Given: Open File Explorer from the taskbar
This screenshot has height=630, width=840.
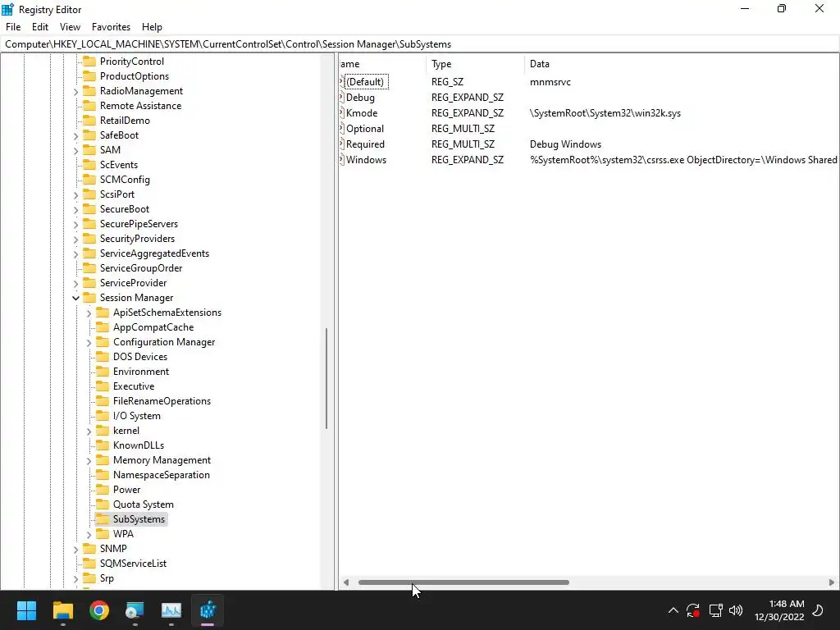Looking at the screenshot, I should pyautogui.click(x=62, y=610).
